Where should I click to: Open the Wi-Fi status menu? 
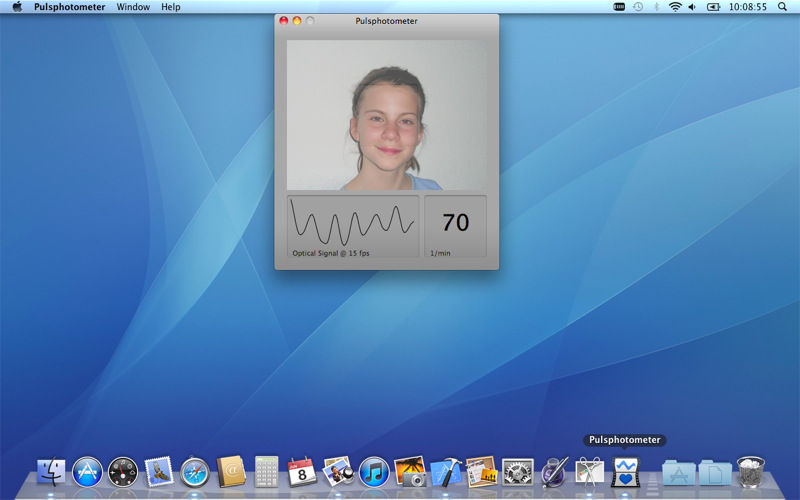(675, 7)
